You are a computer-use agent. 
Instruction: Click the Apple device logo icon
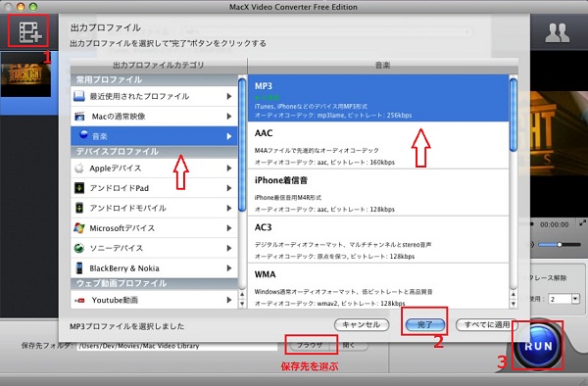[79, 168]
